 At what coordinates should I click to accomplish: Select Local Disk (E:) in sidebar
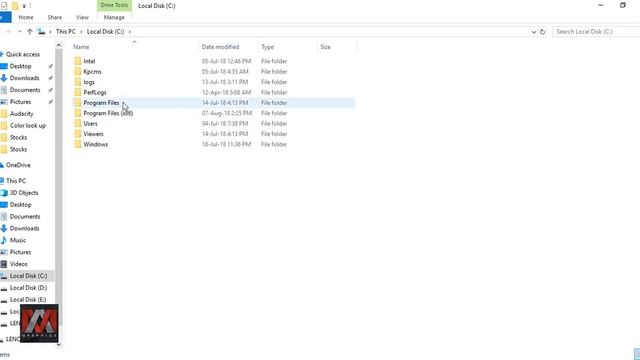click(28, 300)
